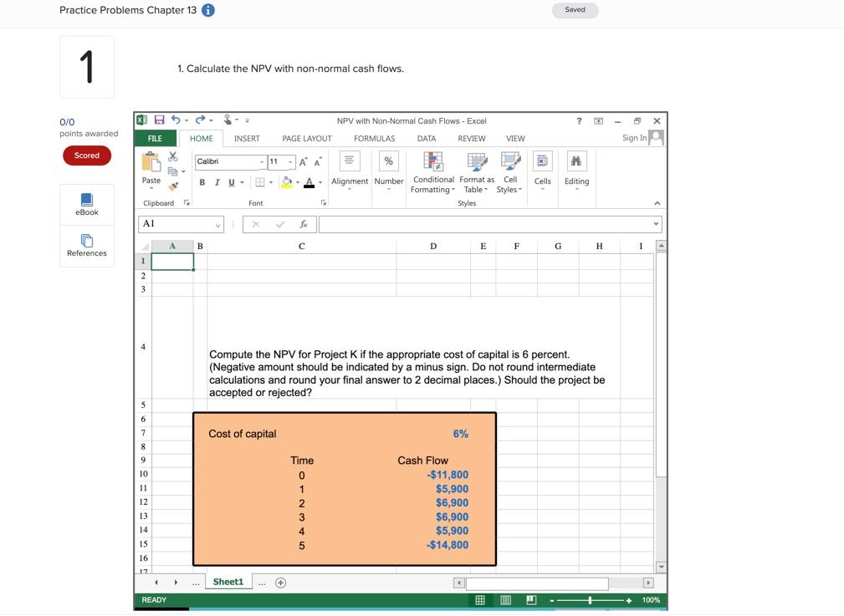Open the INSERT ribbon tab
Screen dimensions: 844x616
tap(247, 139)
